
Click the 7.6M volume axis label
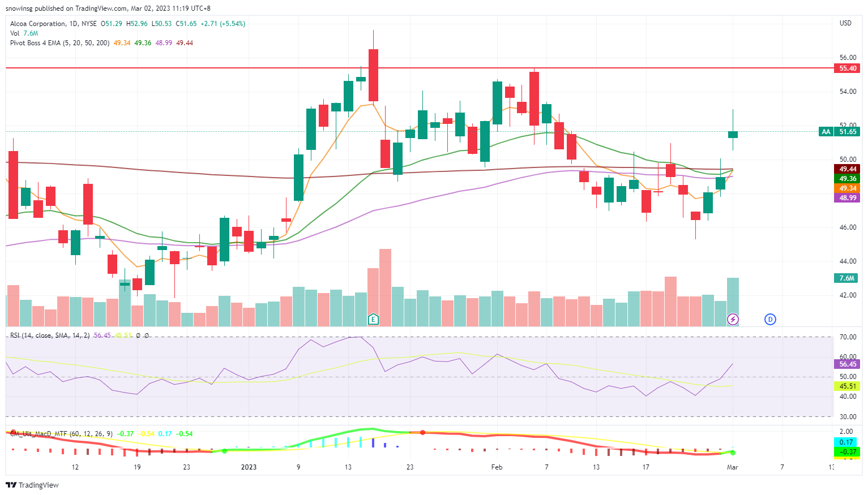point(846,278)
